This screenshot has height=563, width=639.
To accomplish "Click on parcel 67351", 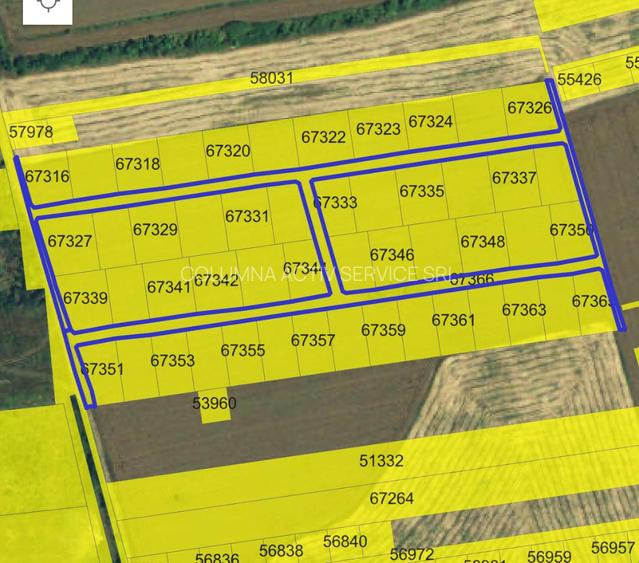I will click(x=102, y=370).
